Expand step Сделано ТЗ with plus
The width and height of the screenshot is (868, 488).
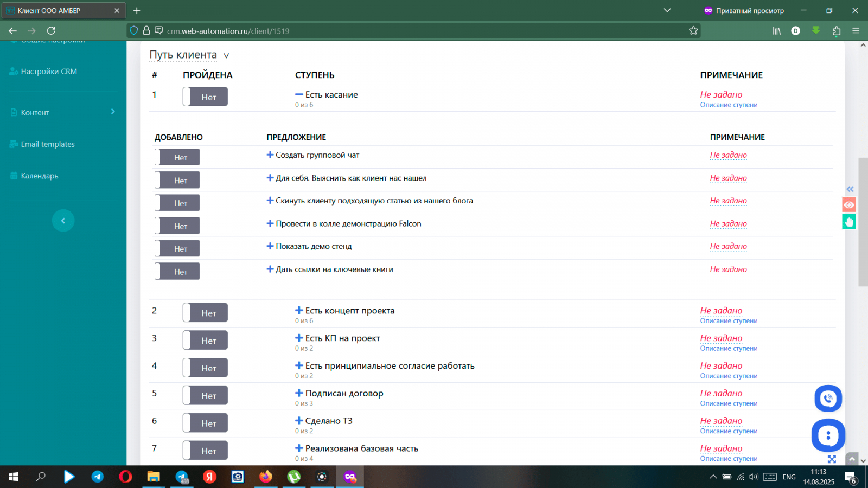(299, 421)
